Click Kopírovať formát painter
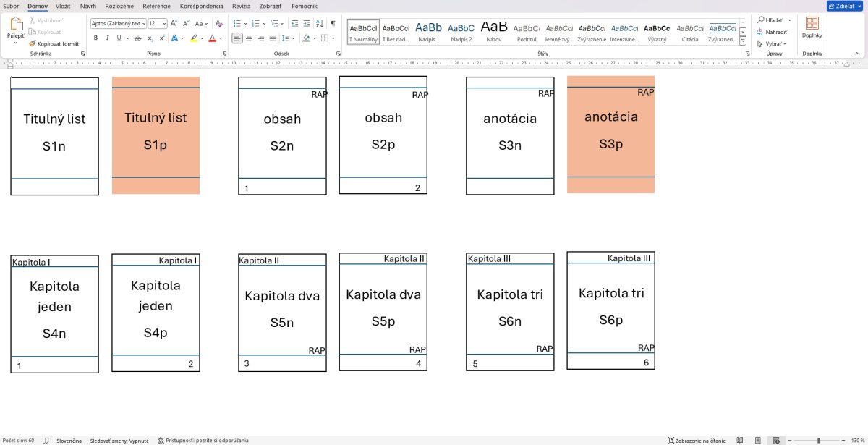868x445 pixels. (x=54, y=43)
